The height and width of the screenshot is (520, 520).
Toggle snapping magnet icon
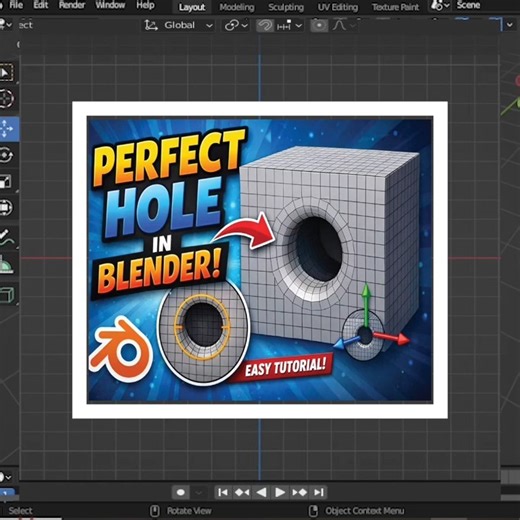click(265, 25)
